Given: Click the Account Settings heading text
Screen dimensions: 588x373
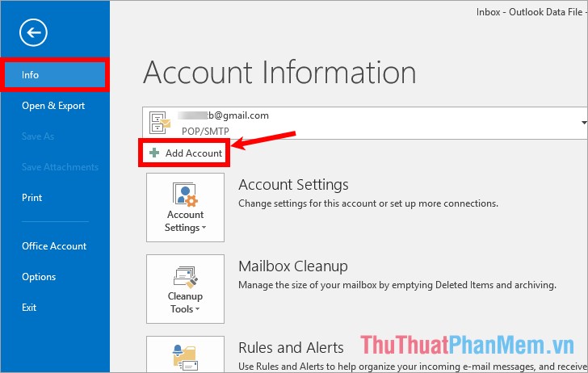Looking at the screenshot, I should tap(294, 185).
